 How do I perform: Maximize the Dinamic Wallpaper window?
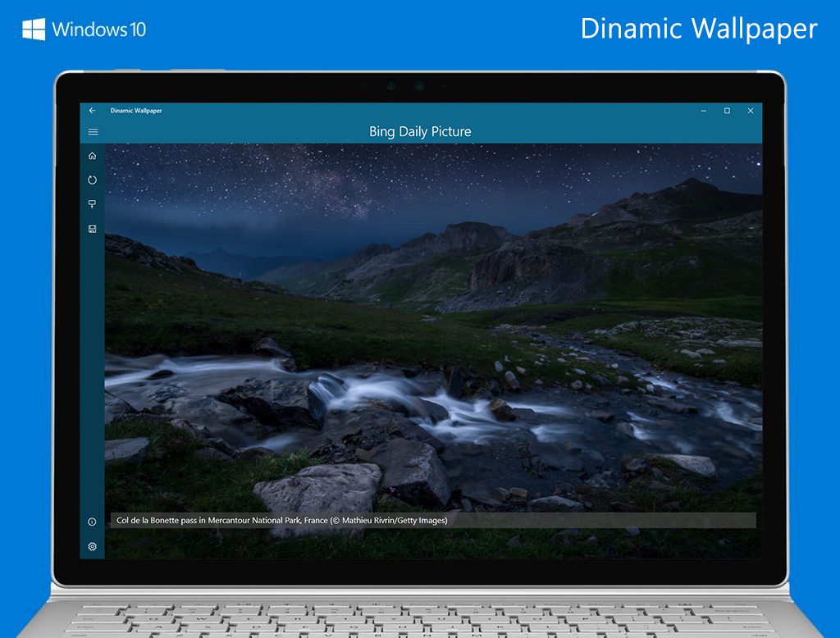coord(727,111)
